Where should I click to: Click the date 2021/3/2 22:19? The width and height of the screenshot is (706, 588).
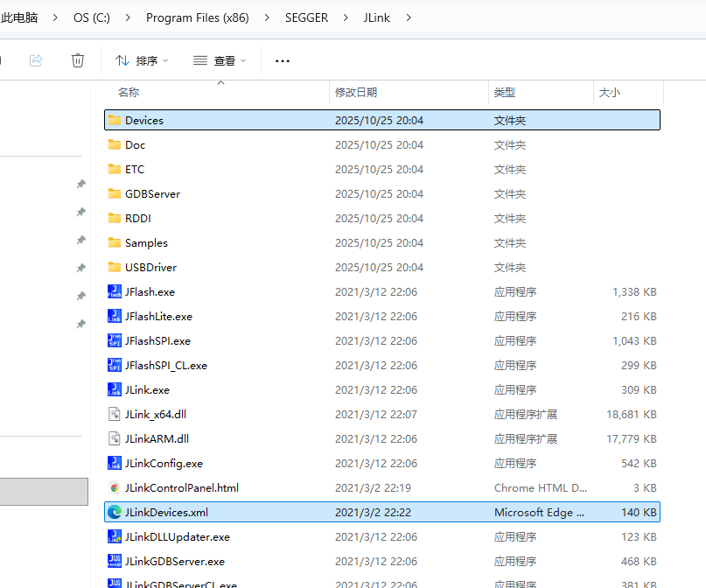point(373,488)
